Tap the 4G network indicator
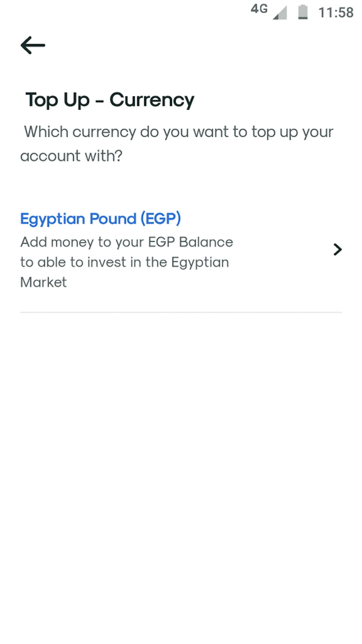The width and height of the screenshot is (362, 644). (x=259, y=9)
